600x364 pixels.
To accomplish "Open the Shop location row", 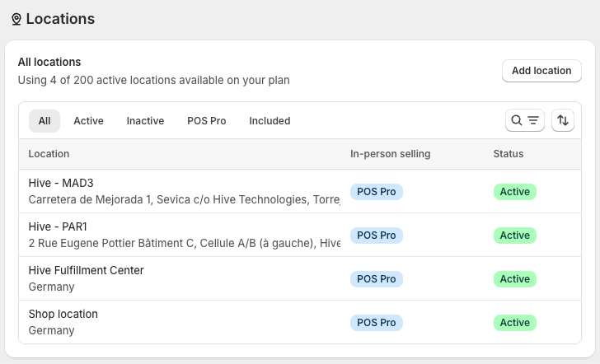I will pyautogui.click(x=63, y=314).
